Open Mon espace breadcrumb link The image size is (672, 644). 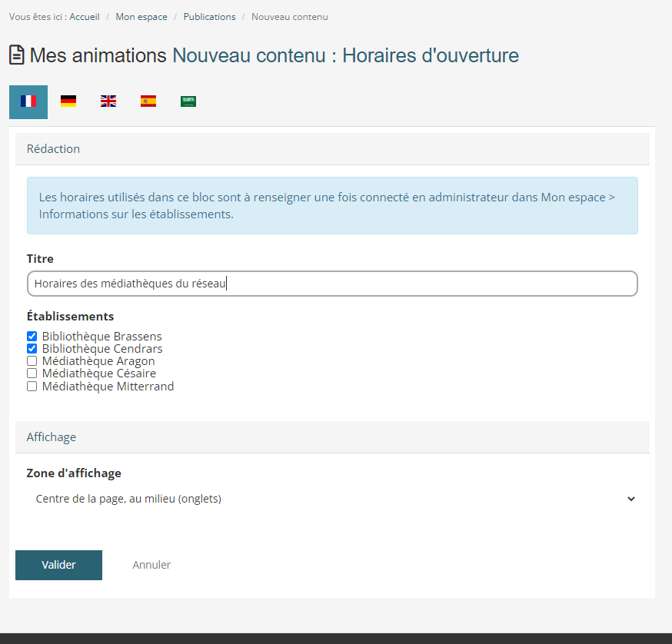(141, 17)
